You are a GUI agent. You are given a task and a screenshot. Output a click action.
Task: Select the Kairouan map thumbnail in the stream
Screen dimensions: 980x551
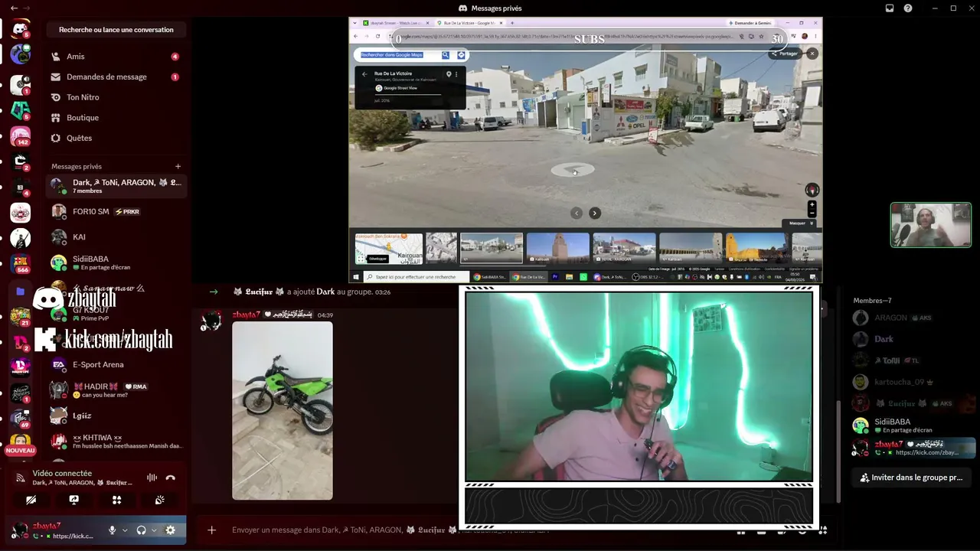389,249
